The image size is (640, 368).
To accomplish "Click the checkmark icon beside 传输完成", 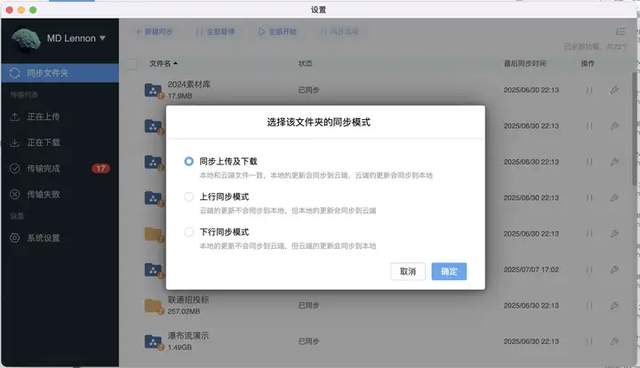I will point(15,168).
